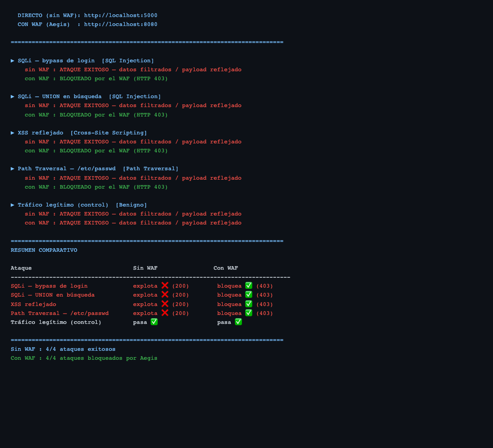Select the '[SQL Injection]' tag after bypass de login
The image size is (493, 448).
click(128, 60)
